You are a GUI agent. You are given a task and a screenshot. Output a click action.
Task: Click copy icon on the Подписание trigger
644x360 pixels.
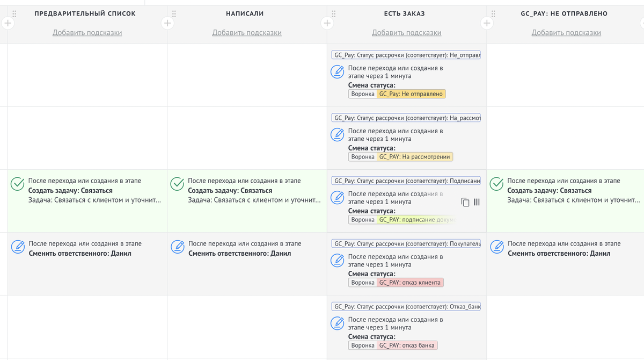(x=465, y=202)
